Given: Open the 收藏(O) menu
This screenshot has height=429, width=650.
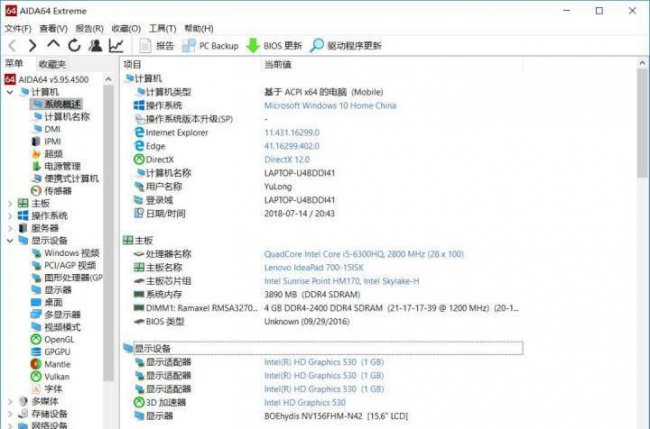Looking at the screenshot, I should click(x=126, y=28).
